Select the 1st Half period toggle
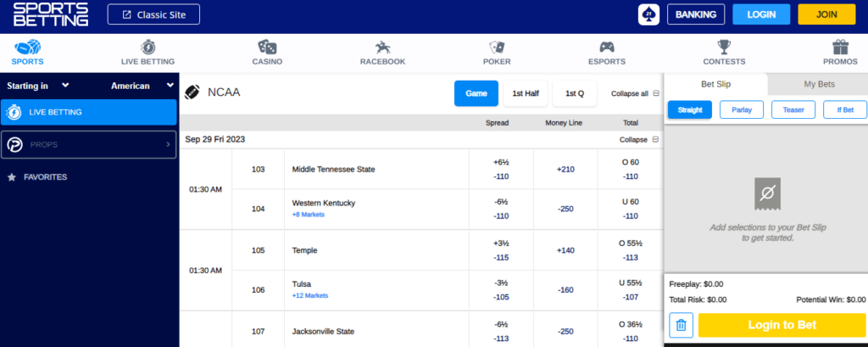The height and width of the screenshot is (347, 868). tap(526, 93)
